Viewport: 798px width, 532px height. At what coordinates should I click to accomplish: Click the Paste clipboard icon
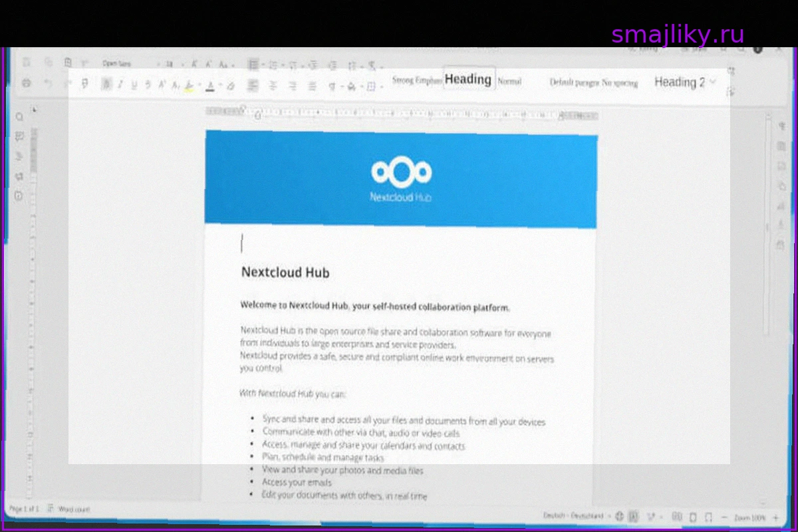tap(67, 63)
